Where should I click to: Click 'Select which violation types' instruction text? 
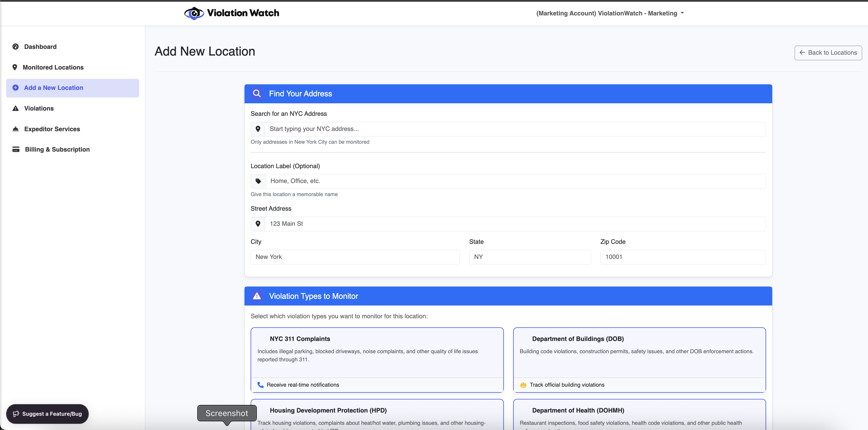coord(339,316)
